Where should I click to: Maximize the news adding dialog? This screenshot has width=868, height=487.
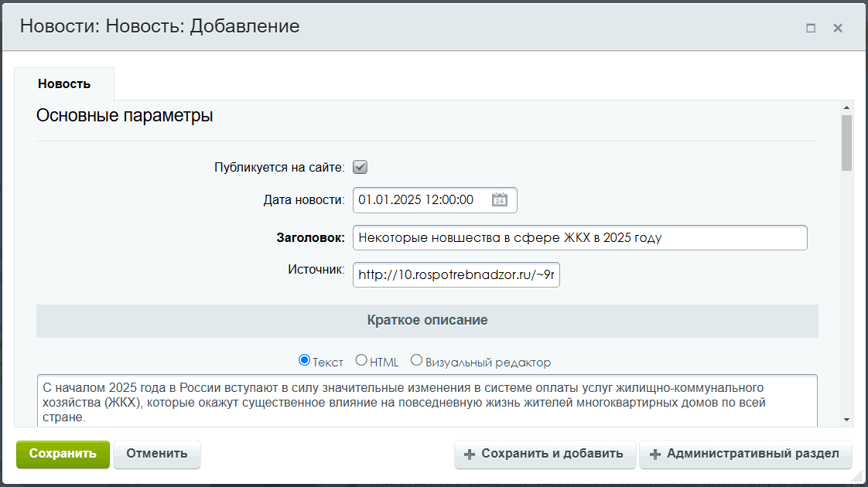(x=811, y=28)
